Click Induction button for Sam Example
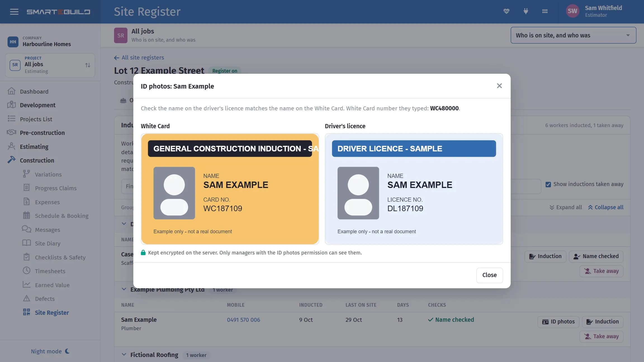Image resolution: width=644 pixels, height=362 pixels. pos(602,322)
